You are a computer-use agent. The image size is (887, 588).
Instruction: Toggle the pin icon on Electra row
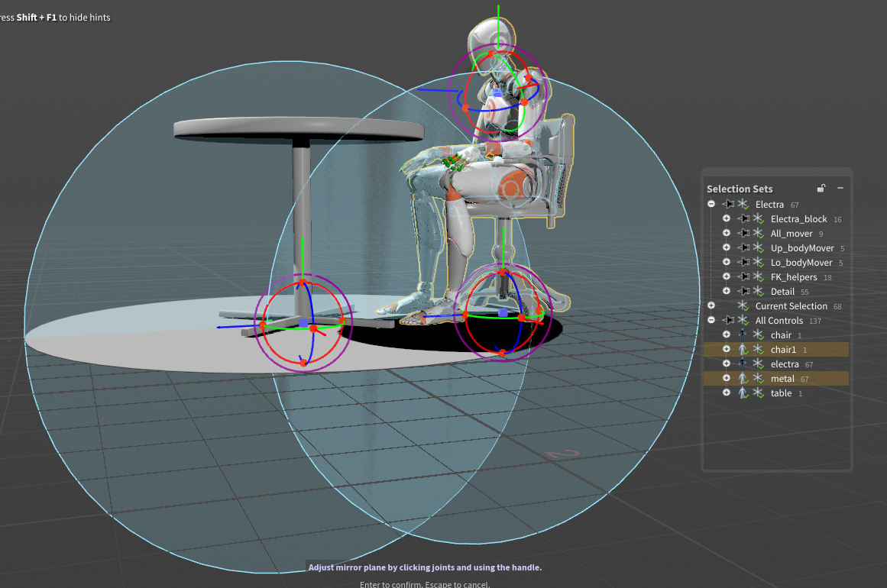pyautogui.click(x=728, y=204)
